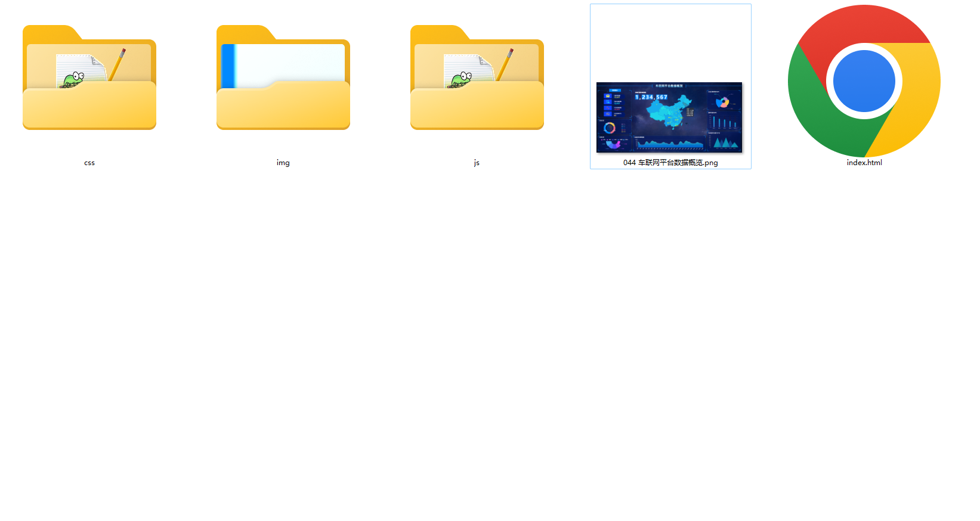Select the css folder icon
980x521 pixels.
tap(89, 77)
